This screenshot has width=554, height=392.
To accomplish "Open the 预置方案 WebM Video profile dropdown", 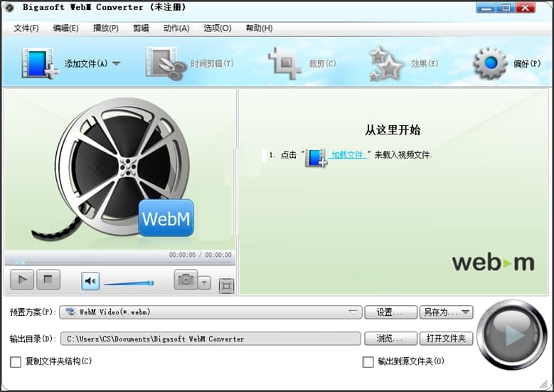I will click(211, 312).
